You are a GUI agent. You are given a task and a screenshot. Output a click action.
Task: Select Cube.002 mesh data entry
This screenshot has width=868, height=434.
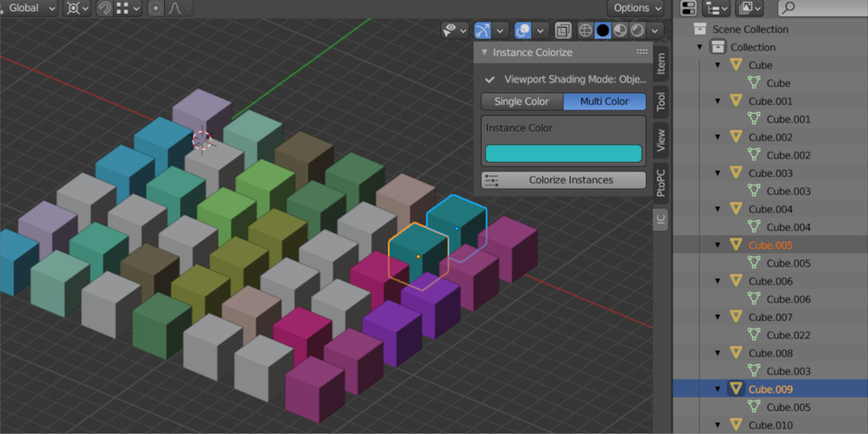pos(789,155)
